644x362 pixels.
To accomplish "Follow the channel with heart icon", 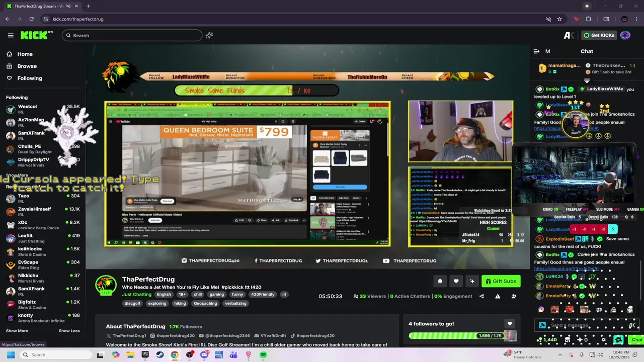I will point(456,281).
